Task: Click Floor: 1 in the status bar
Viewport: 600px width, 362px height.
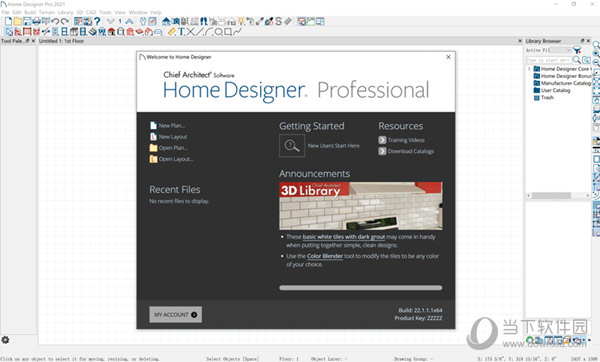Action: (289, 359)
